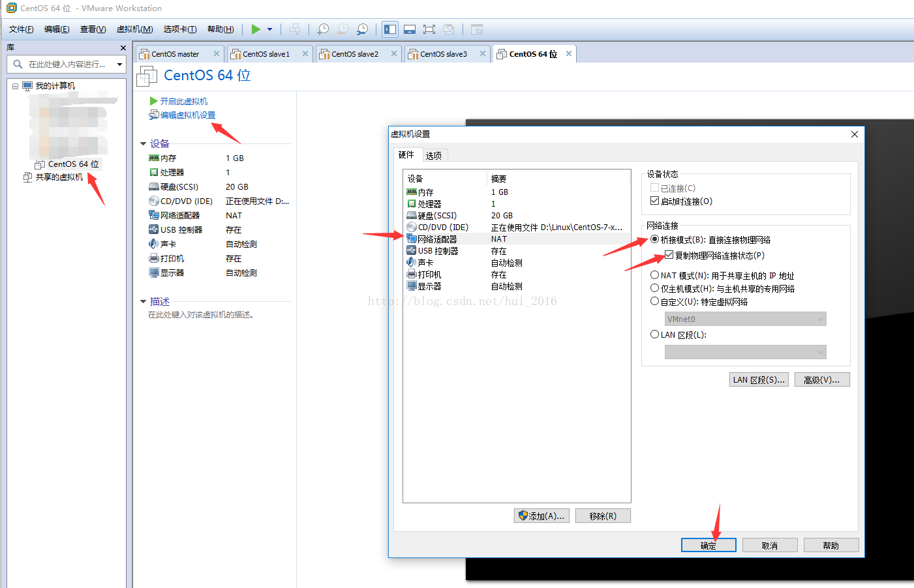The width and height of the screenshot is (914, 588).
Task: Confirm with the 确定 button
Action: pos(708,545)
